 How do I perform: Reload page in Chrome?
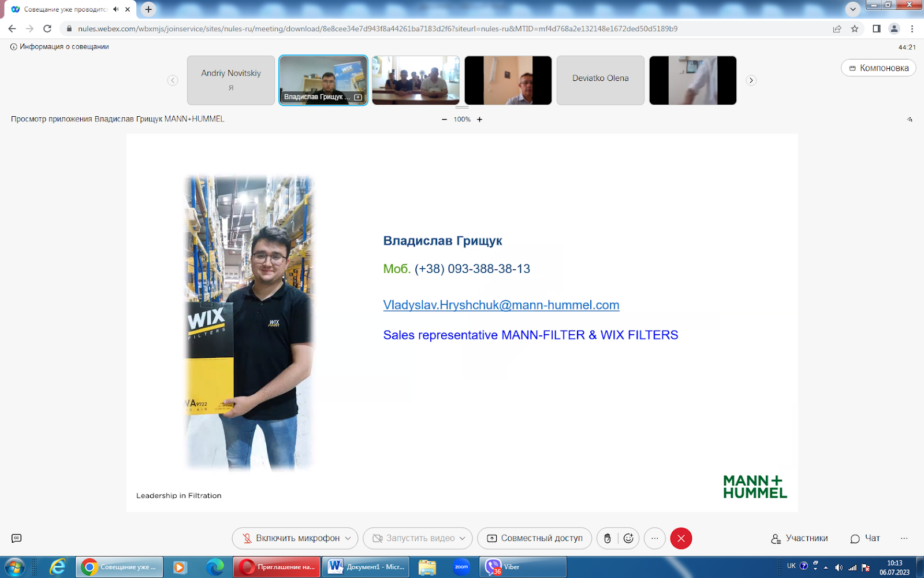[47, 28]
